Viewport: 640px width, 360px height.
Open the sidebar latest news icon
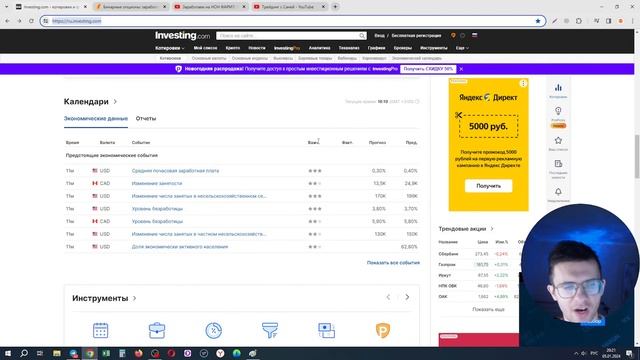[x=558, y=164]
